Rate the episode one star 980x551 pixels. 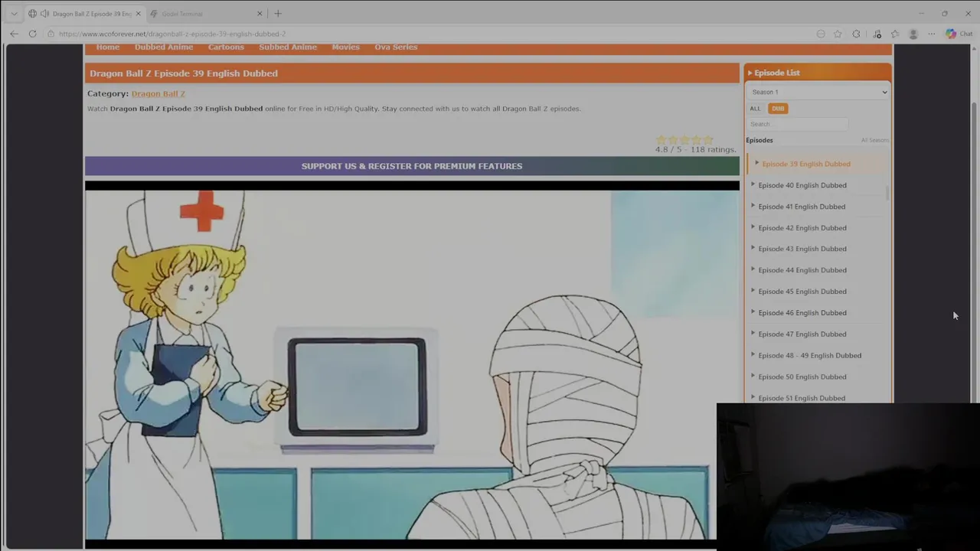pyautogui.click(x=661, y=140)
